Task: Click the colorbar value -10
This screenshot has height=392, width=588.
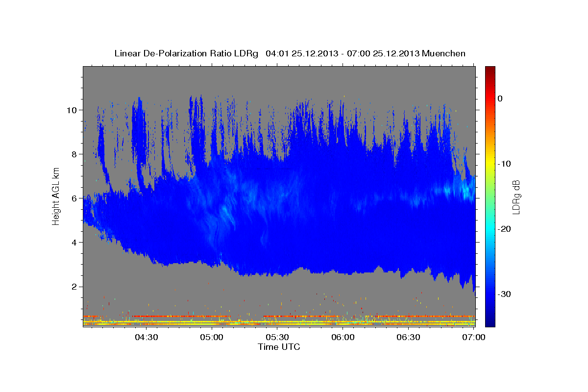Action: pos(504,164)
